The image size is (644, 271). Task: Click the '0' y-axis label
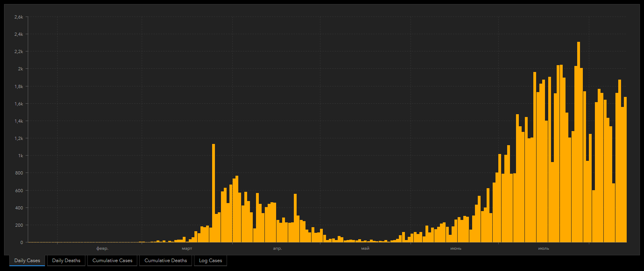tap(22, 242)
